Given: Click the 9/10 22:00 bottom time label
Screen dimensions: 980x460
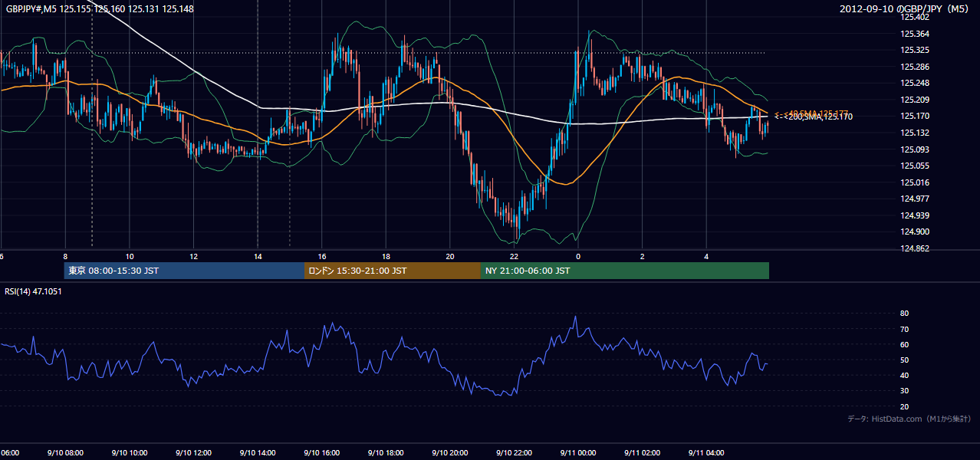Looking at the screenshot, I should (x=514, y=453).
